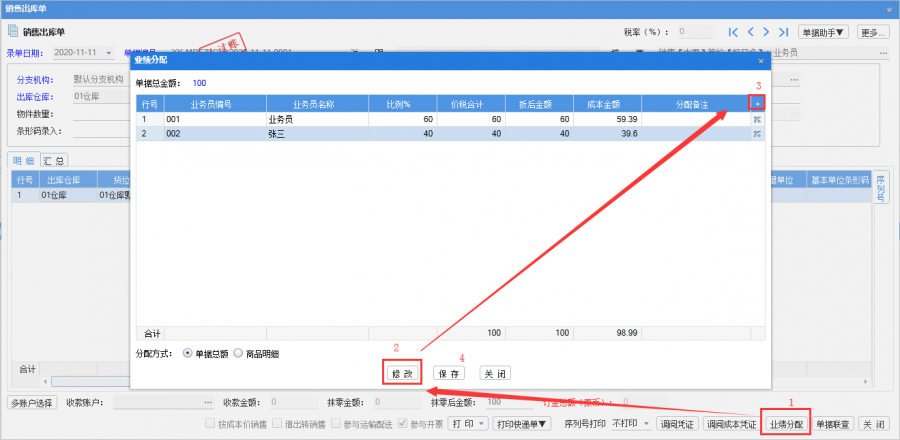Click delete icon for row 1 业务员
900x440 pixels.
[758, 119]
